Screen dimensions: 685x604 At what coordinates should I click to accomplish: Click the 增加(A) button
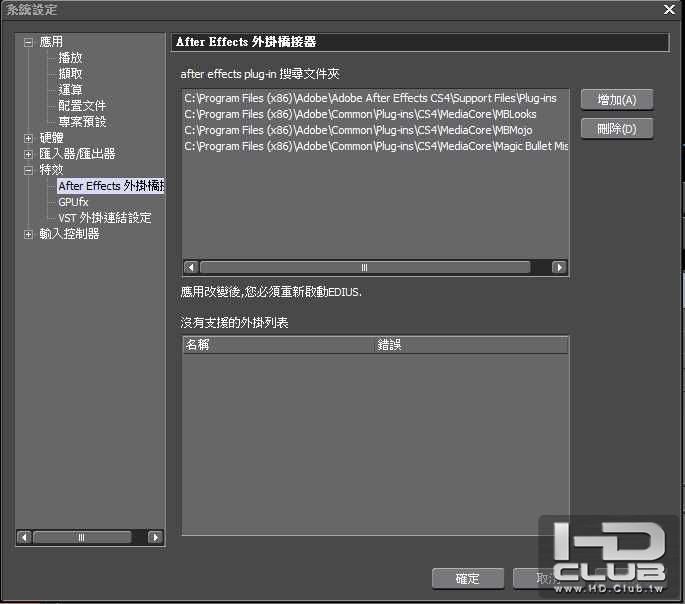click(617, 100)
